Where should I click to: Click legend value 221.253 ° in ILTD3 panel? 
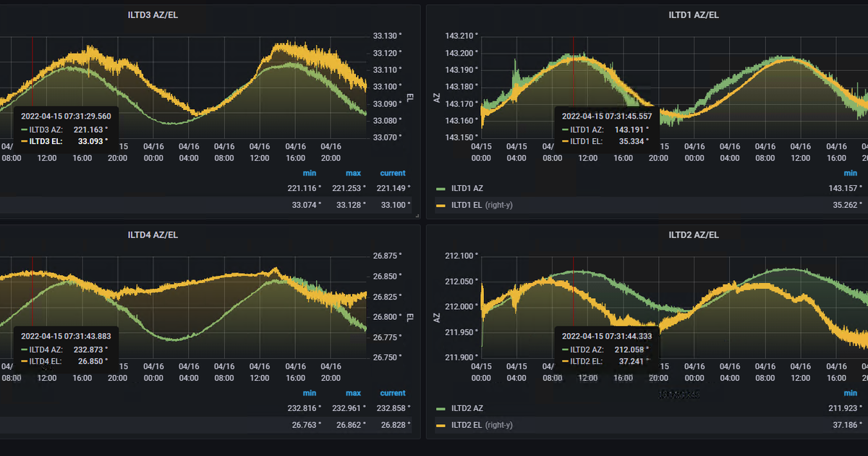[349, 188]
